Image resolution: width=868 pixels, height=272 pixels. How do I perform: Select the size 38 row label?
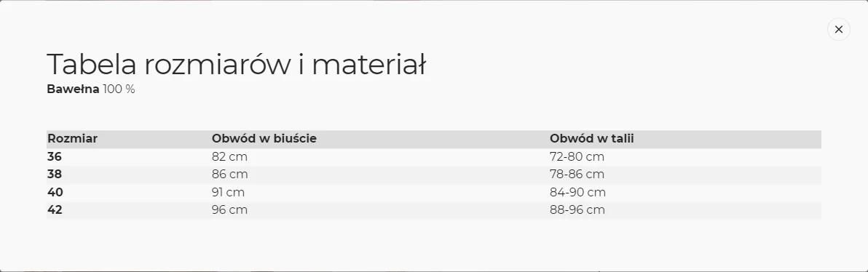54,174
